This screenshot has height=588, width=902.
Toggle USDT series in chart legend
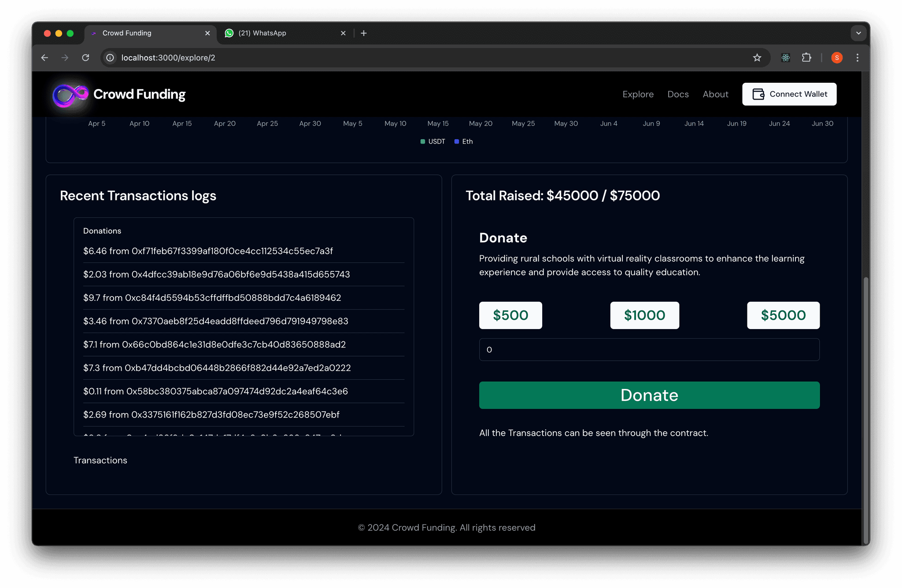[x=433, y=141]
